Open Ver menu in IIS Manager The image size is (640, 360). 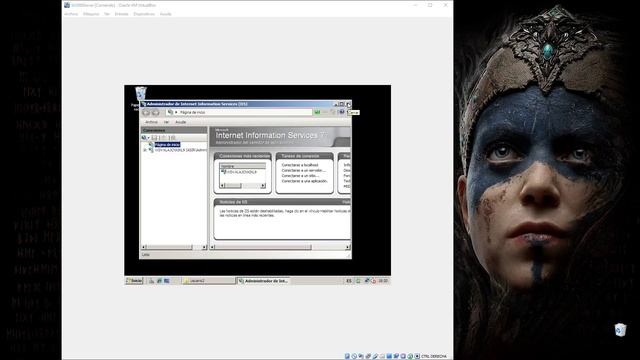(x=167, y=122)
